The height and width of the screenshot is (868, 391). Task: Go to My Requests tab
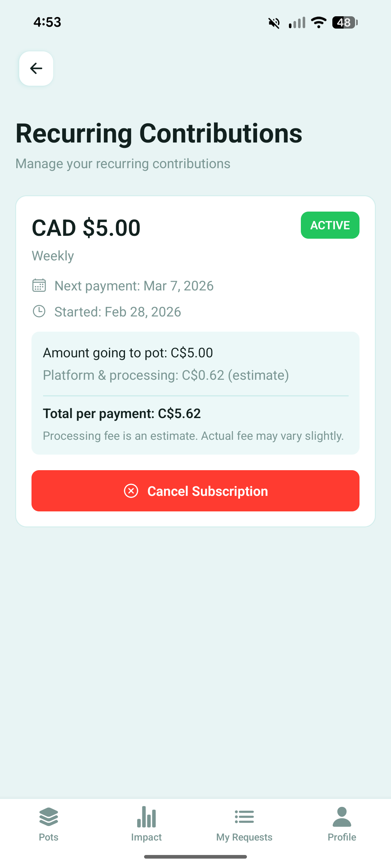click(x=244, y=824)
